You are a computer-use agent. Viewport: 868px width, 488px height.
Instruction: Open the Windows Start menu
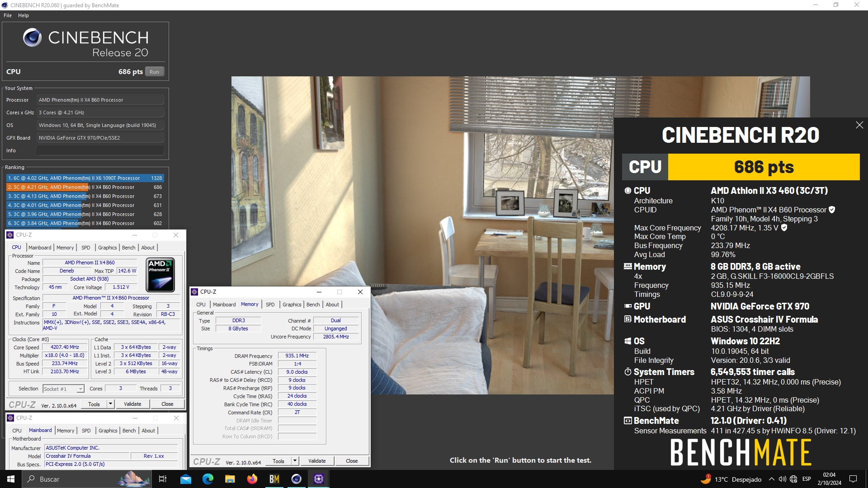coord(11,479)
